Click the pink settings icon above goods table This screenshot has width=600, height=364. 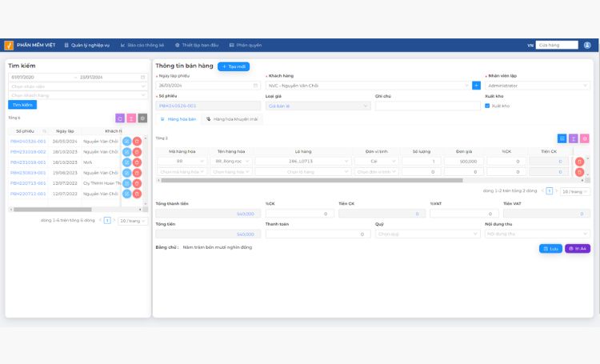584,138
